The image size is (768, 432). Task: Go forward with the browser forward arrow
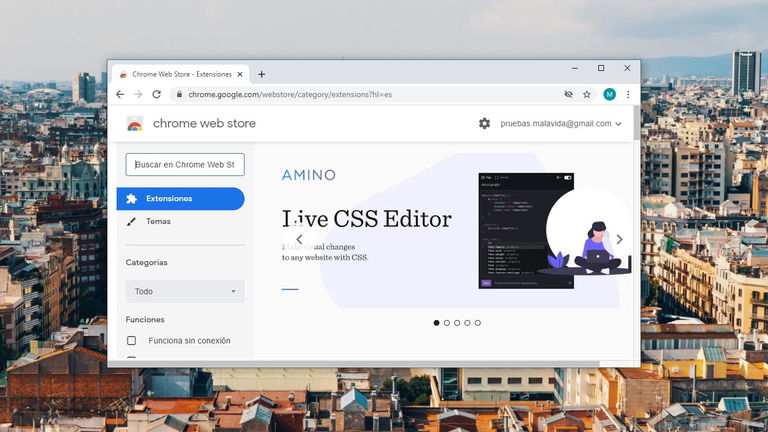tap(138, 95)
